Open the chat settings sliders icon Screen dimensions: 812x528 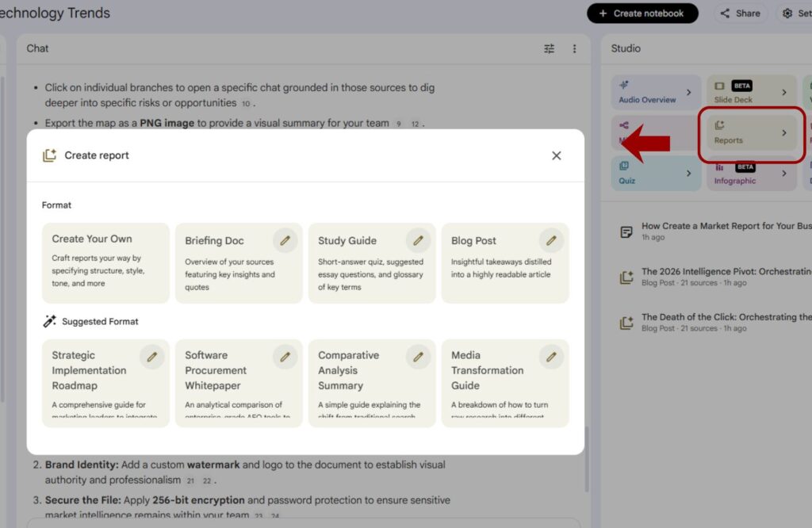[550, 49]
